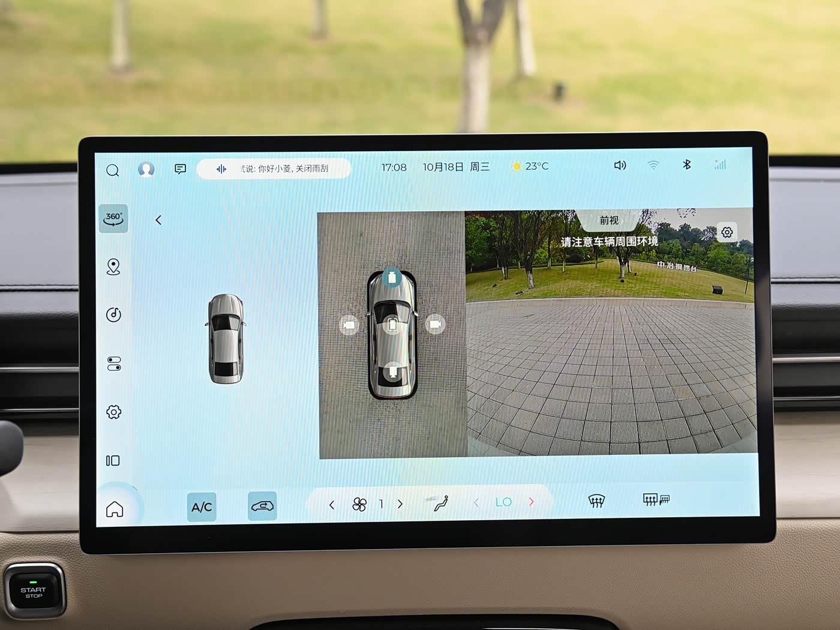
Task: Toggle the air recirculation mode
Action: tap(262, 506)
